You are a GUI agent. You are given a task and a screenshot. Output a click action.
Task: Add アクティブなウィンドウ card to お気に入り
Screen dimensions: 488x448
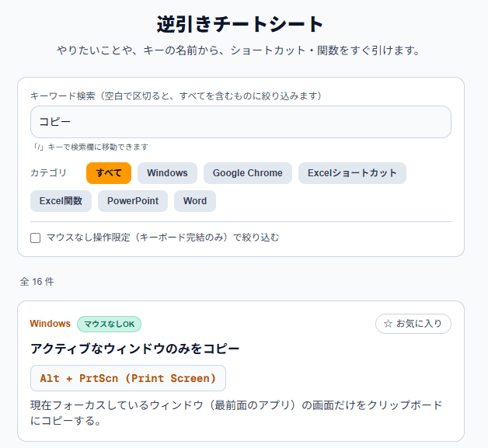pyautogui.click(x=413, y=324)
